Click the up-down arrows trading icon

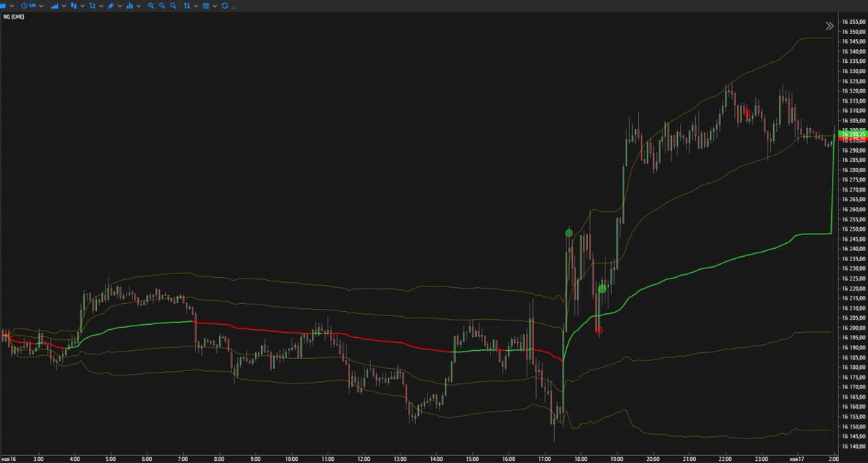[x=187, y=5]
